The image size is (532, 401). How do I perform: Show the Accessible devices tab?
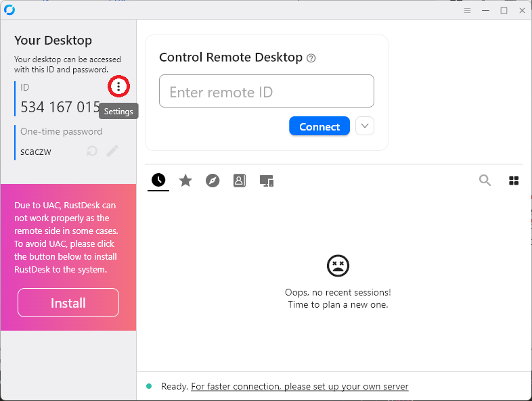[x=267, y=181]
